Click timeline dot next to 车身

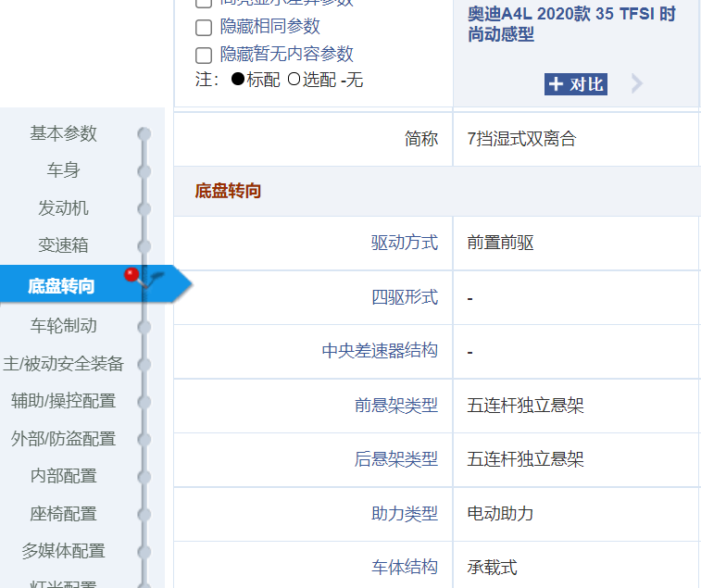pyautogui.click(x=144, y=171)
